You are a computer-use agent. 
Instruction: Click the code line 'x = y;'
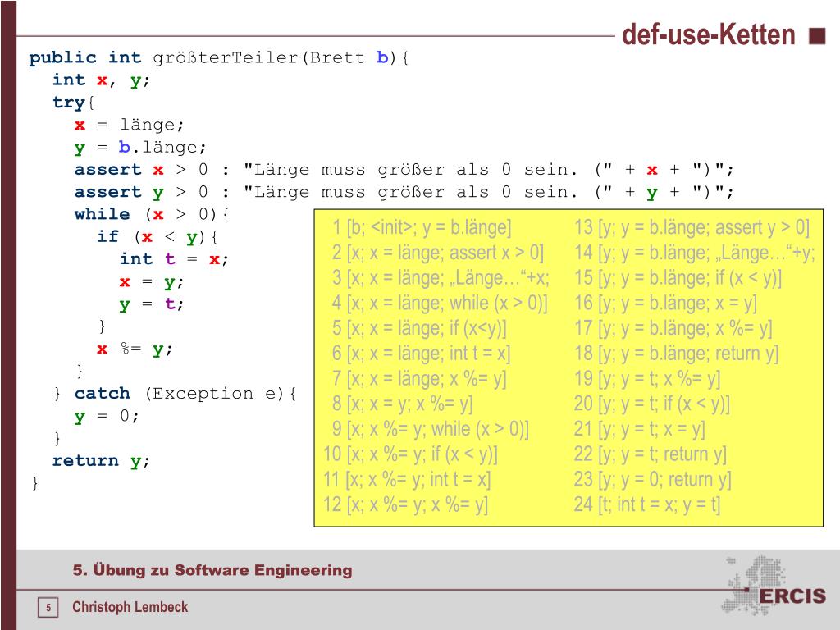(152, 282)
